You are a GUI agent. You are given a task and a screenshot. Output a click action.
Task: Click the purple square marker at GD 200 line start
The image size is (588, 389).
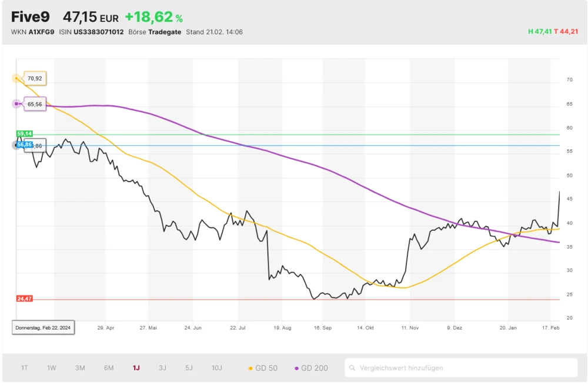(16, 104)
